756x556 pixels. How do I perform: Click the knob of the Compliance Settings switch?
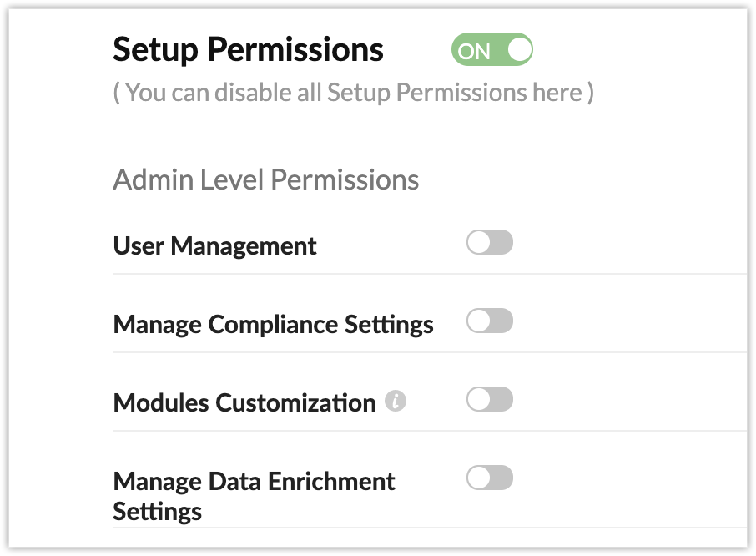[479, 321]
